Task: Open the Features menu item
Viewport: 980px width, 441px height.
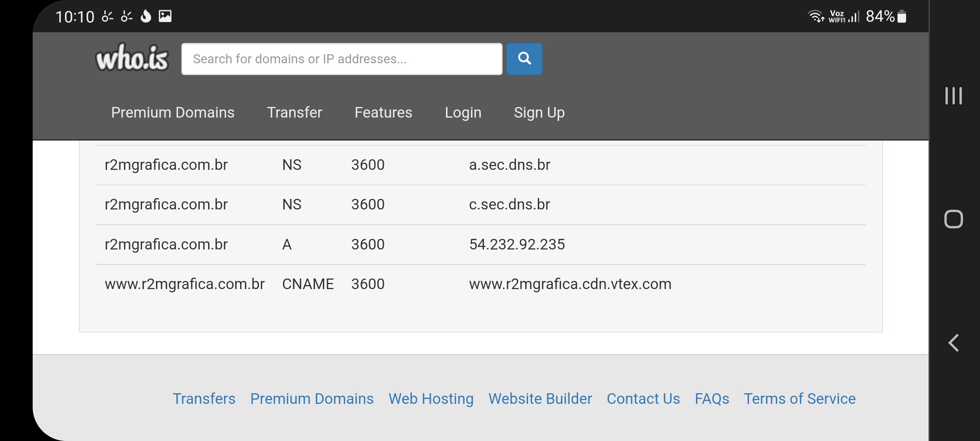Action: point(383,112)
